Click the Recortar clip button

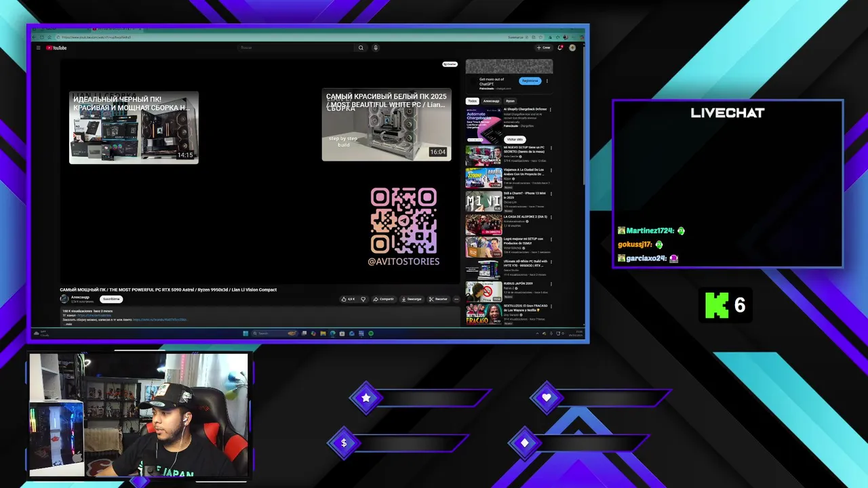[x=438, y=299]
